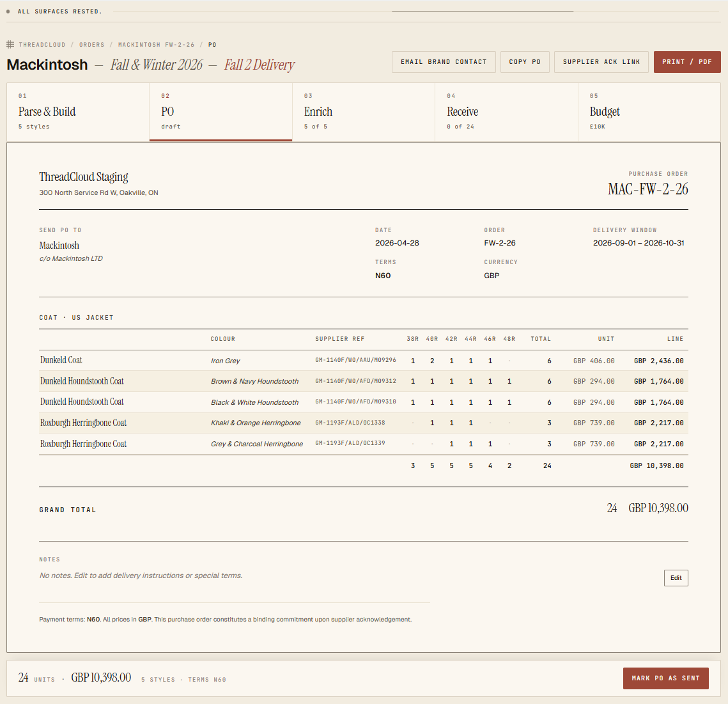Click supplier ref GM-1140F/WO/AFD/M09312

355,381
